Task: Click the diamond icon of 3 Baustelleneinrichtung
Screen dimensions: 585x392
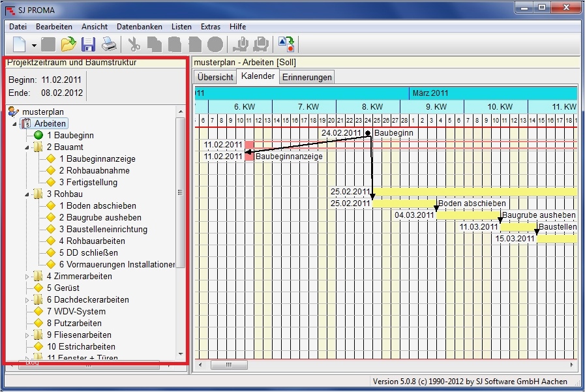Action: click(51, 229)
